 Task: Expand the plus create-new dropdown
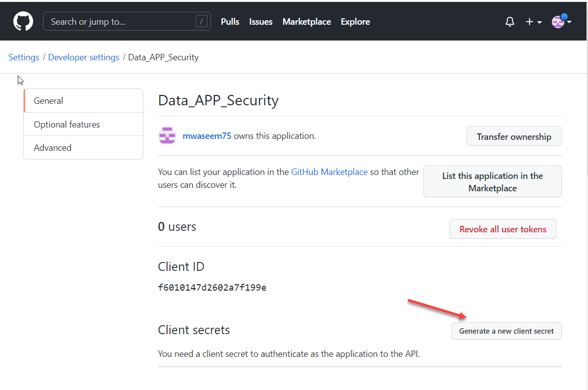pyautogui.click(x=533, y=22)
